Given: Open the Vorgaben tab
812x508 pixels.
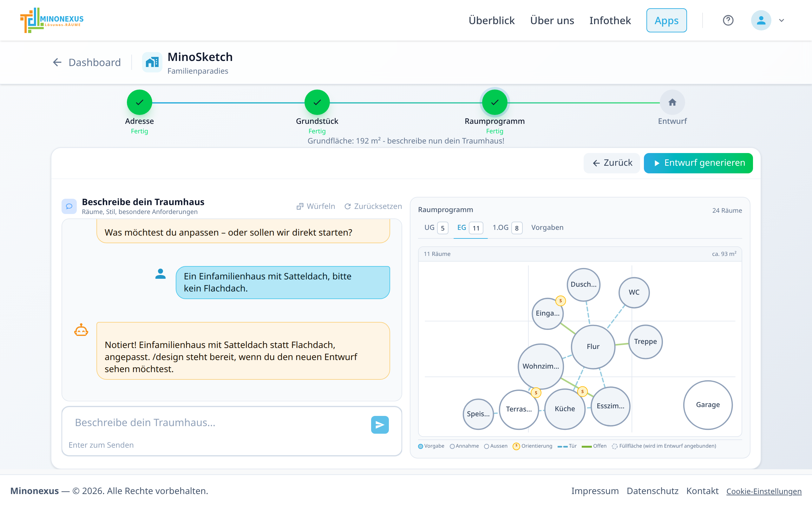Looking at the screenshot, I should 547,227.
